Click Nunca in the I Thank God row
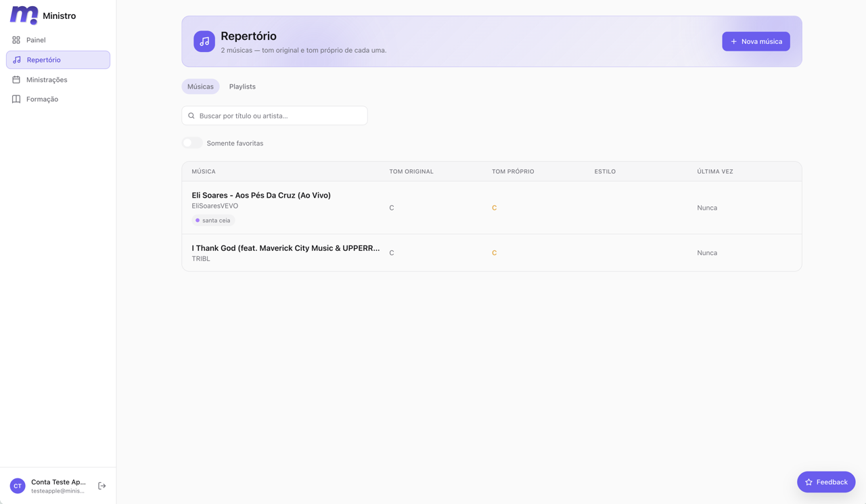The image size is (866, 504). [x=707, y=253]
